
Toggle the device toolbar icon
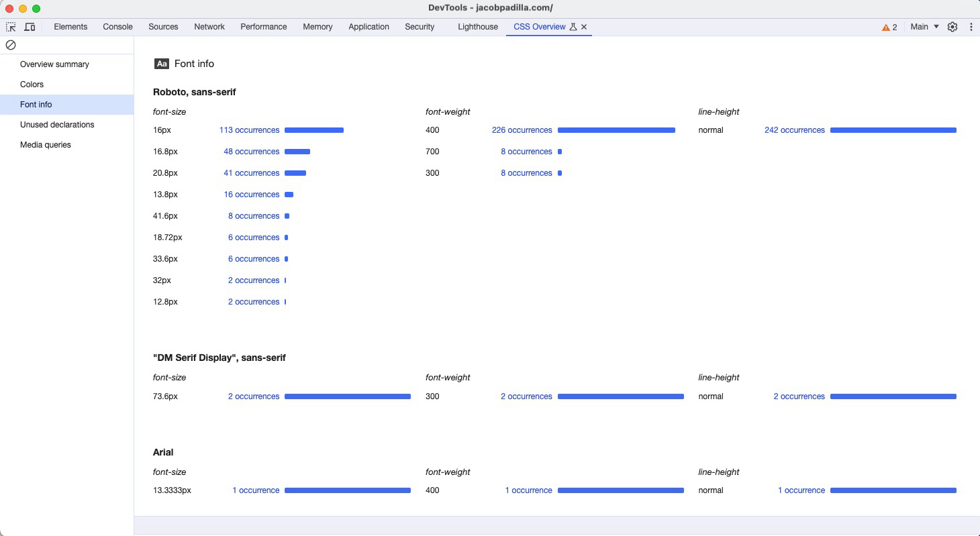tap(30, 26)
